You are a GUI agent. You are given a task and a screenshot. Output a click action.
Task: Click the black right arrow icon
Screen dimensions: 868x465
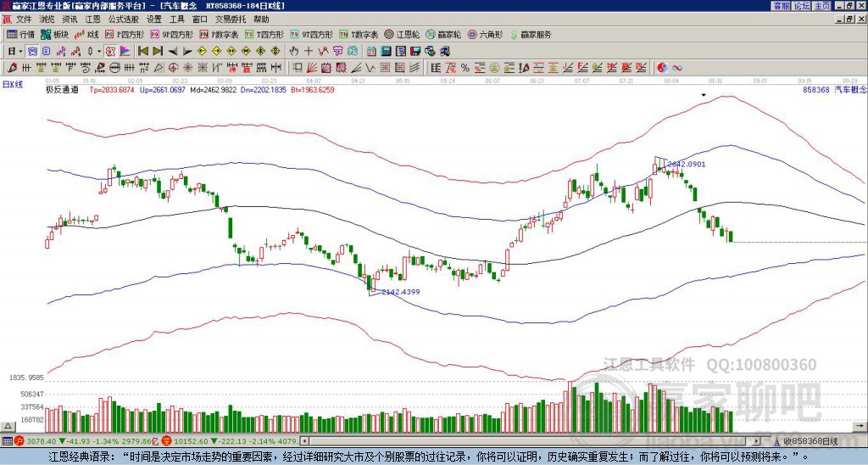click(187, 52)
